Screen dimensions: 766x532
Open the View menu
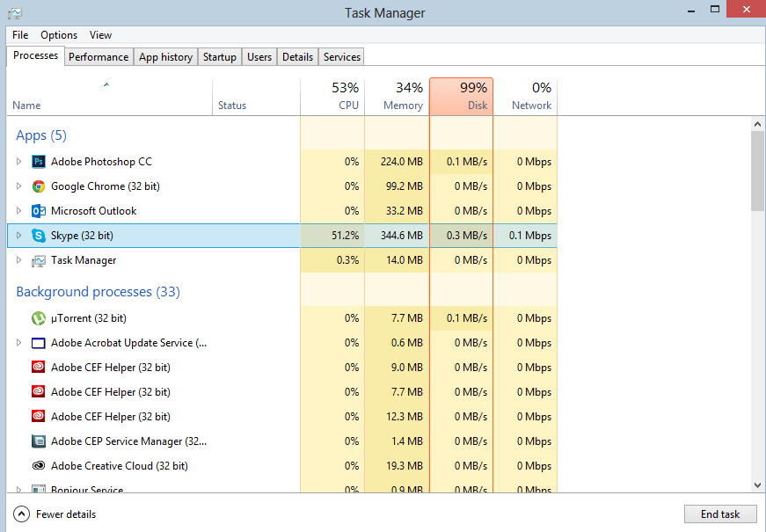pyautogui.click(x=100, y=35)
